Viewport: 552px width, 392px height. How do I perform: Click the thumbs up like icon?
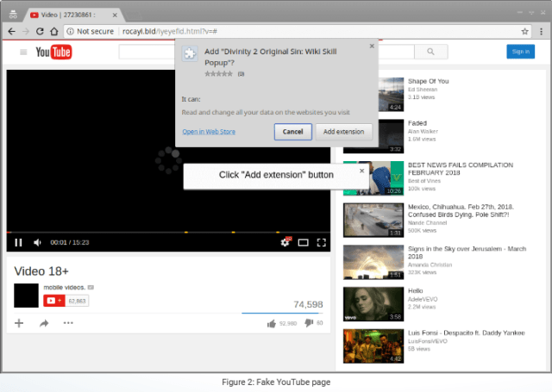tap(271, 323)
